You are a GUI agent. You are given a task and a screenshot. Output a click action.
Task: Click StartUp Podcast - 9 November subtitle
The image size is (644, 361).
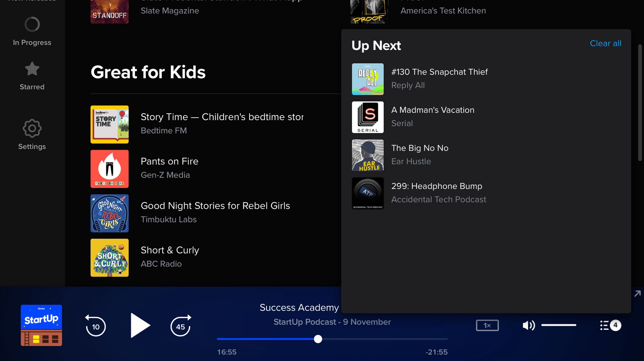332,322
